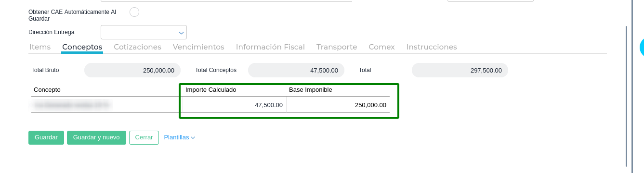The height and width of the screenshot is (173, 644).
Task: Toggle Obtener CAE Automáticamente Al Guardar
Action: tap(134, 12)
